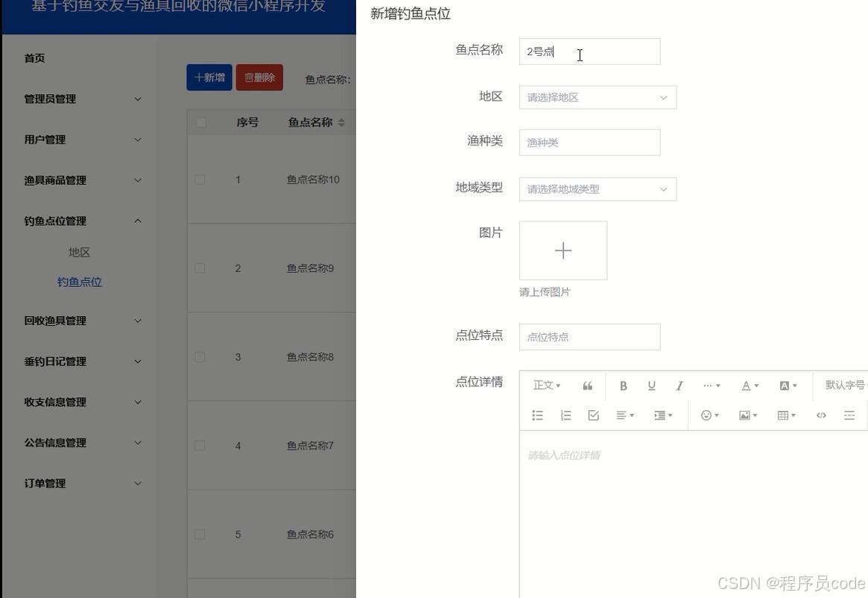Open the 请选择地域类型 dropdown

[598, 189]
